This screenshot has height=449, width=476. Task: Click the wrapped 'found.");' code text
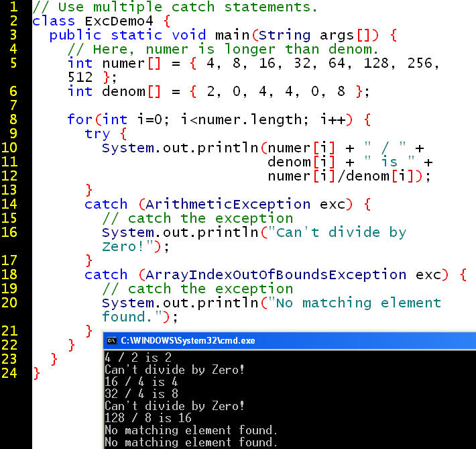pos(139,317)
